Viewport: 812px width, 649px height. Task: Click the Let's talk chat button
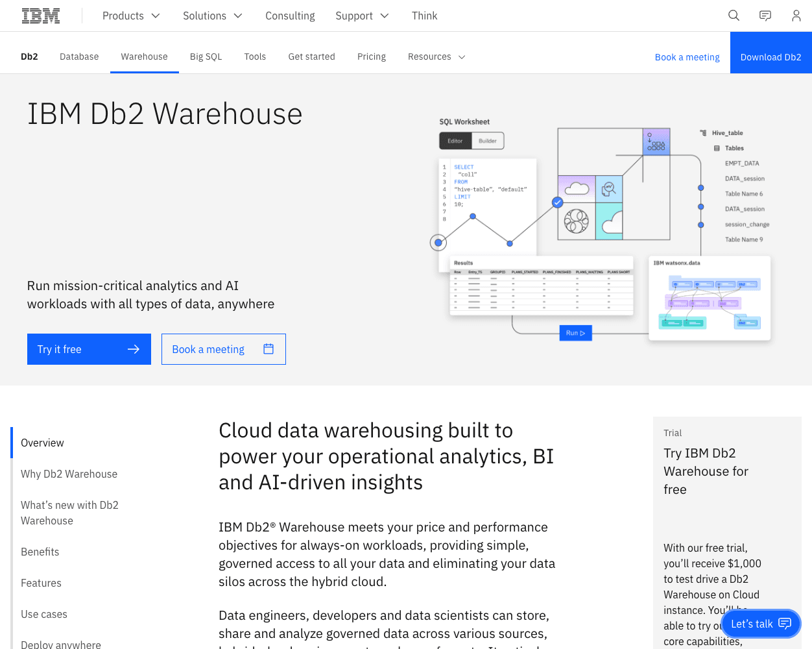point(761,624)
